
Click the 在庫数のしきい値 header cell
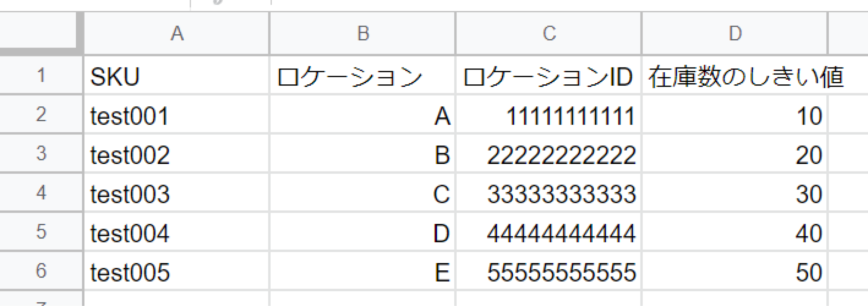point(735,76)
